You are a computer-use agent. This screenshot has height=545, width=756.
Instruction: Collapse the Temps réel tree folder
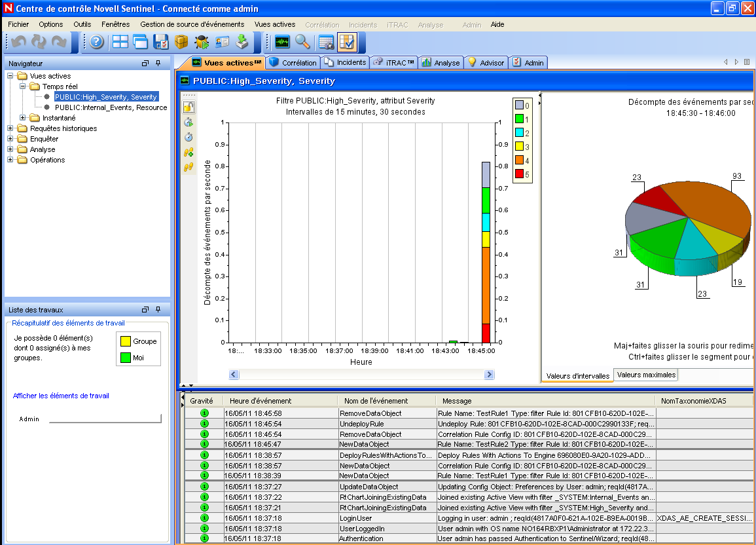click(x=22, y=86)
